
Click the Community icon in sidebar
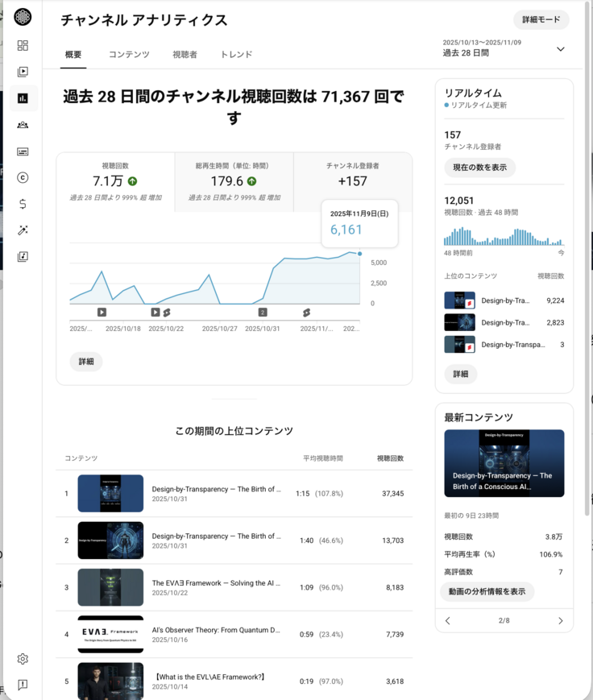pos(23,125)
